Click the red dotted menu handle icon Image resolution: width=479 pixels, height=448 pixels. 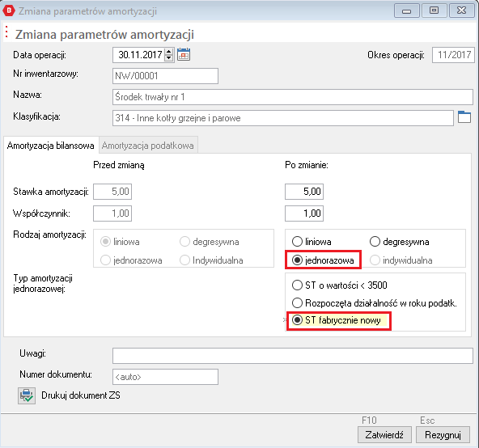coord(6,32)
